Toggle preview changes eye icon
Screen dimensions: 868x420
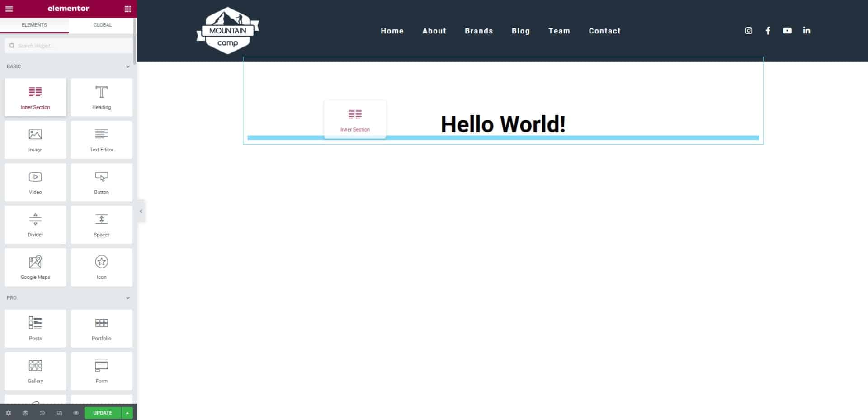click(76, 413)
